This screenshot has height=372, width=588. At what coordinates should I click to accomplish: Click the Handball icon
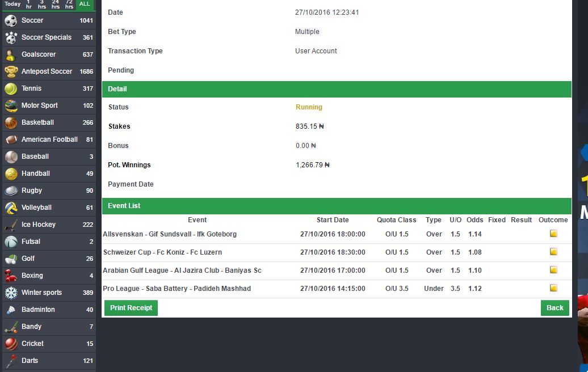(x=11, y=174)
